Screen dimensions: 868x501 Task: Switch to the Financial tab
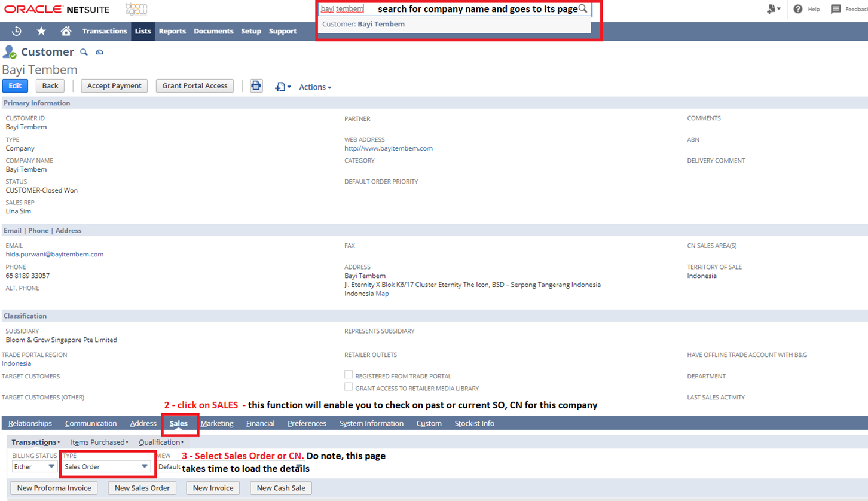pos(261,423)
